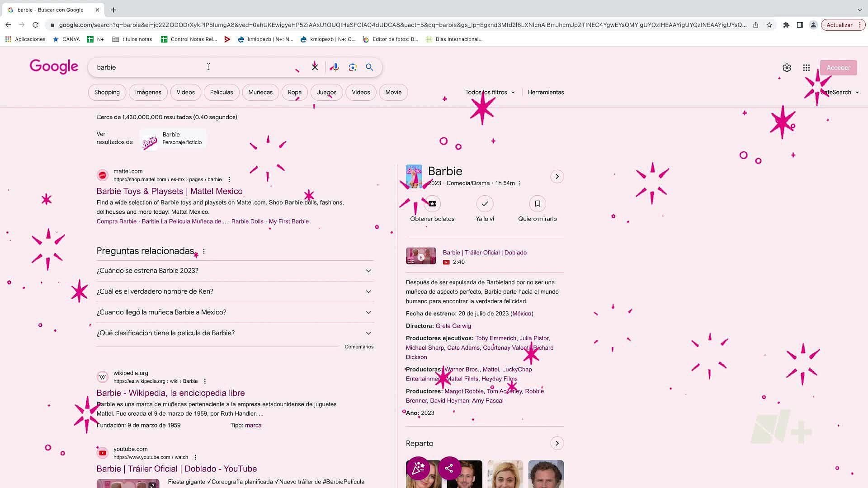This screenshot has width=868, height=488.
Task: Expand ¿Cuándo se estrena Barbie 2023?
Action: 235,271
